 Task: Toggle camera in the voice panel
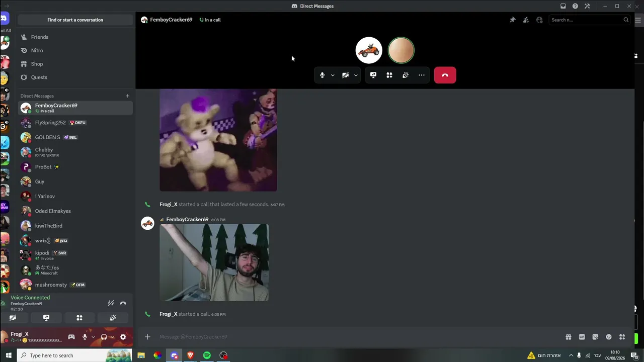[13, 318]
